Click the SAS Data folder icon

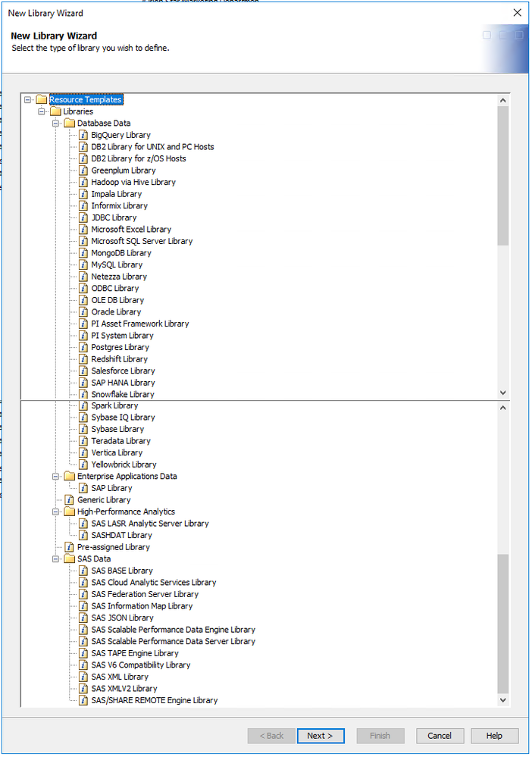point(70,558)
